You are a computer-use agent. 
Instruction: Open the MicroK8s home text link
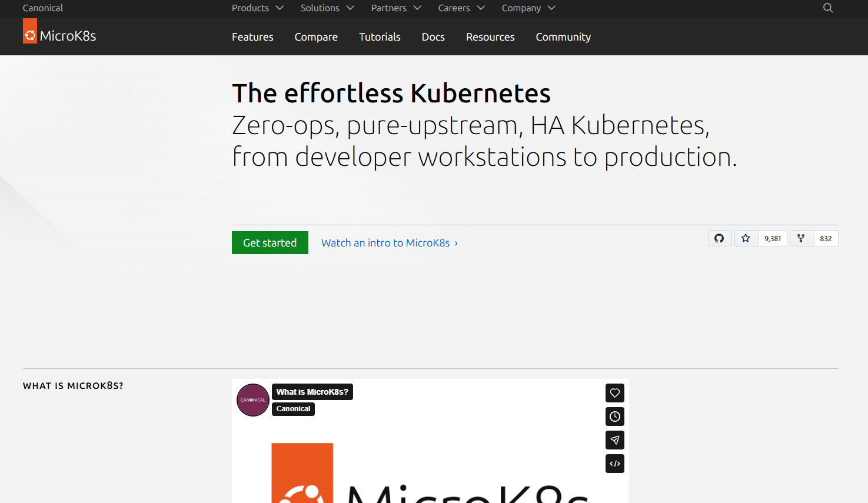pos(68,36)
